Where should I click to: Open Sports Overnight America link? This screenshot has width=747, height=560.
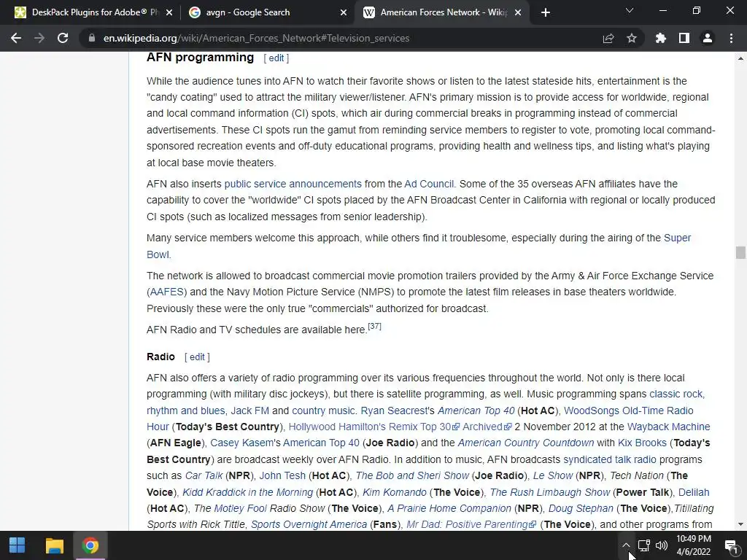tap(309, 525)
